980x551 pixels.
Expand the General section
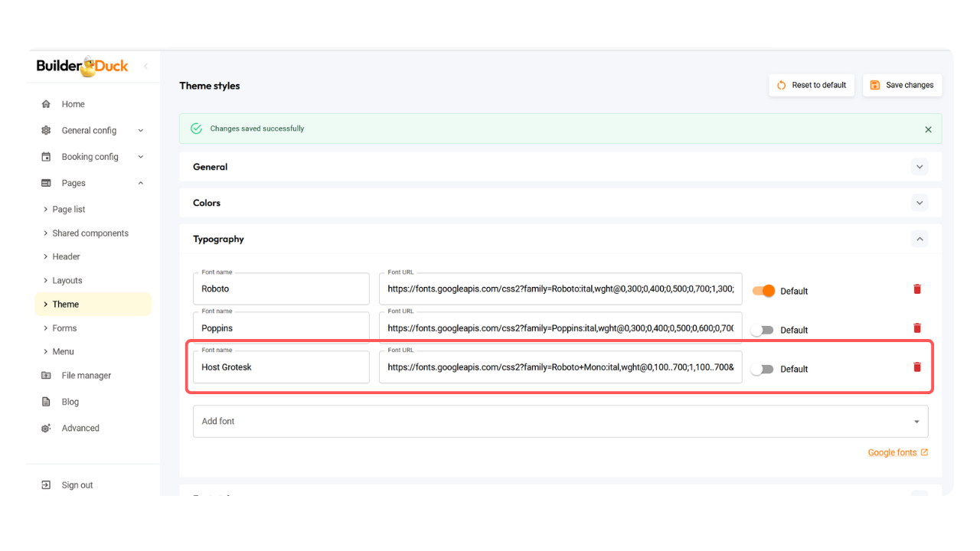pos(920,167)
